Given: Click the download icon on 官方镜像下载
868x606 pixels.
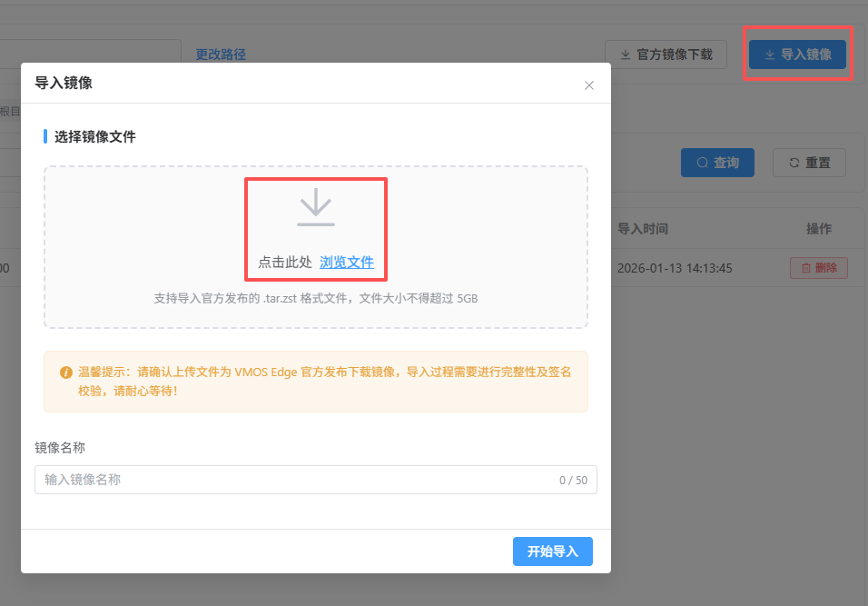Looking at the screenshot, I should point(626,55).
